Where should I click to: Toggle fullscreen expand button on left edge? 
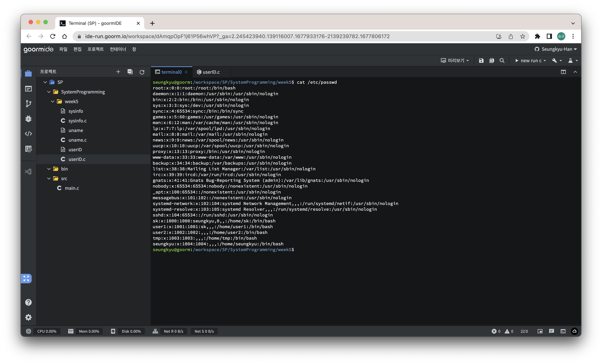pyautogui.click(x=26, y=278)
